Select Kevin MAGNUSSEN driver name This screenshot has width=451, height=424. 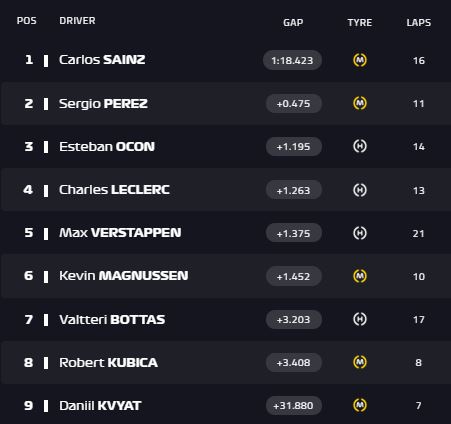tap(124, 276)
